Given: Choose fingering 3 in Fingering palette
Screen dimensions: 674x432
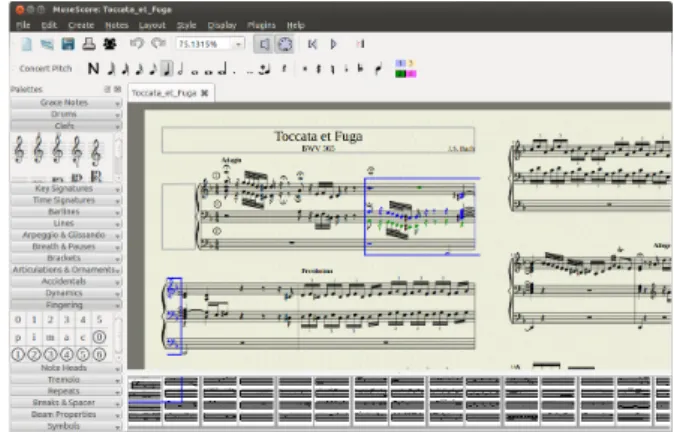Looking at the screenshot, I should (x=67, y=319).
